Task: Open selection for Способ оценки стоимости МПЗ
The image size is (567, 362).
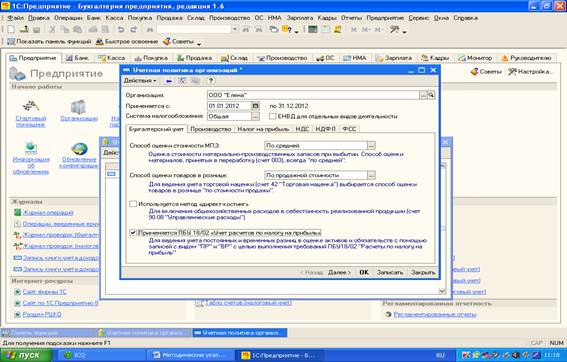Action: (371, 145)
